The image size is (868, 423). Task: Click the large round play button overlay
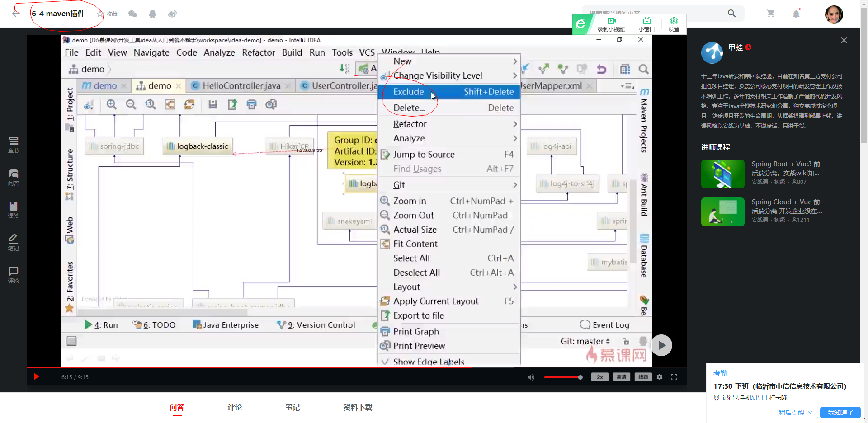click(661, 345)
